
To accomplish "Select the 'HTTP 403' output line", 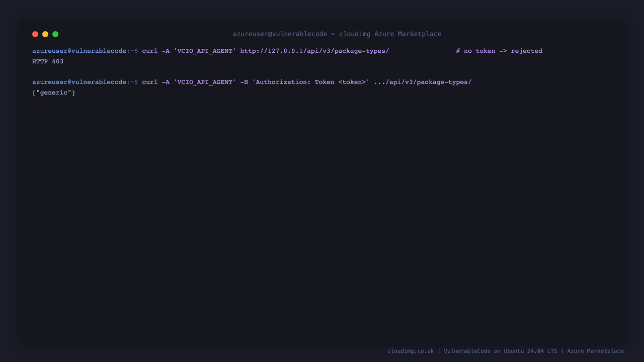I will (48, 61).
